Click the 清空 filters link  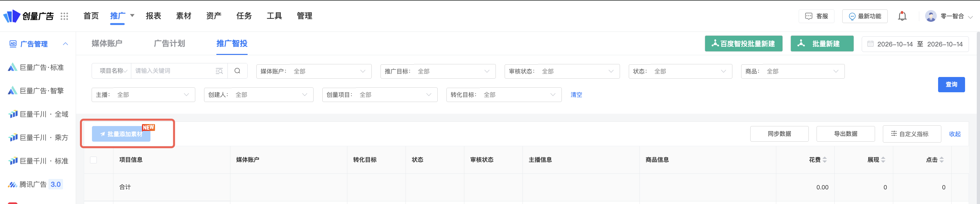576,95
